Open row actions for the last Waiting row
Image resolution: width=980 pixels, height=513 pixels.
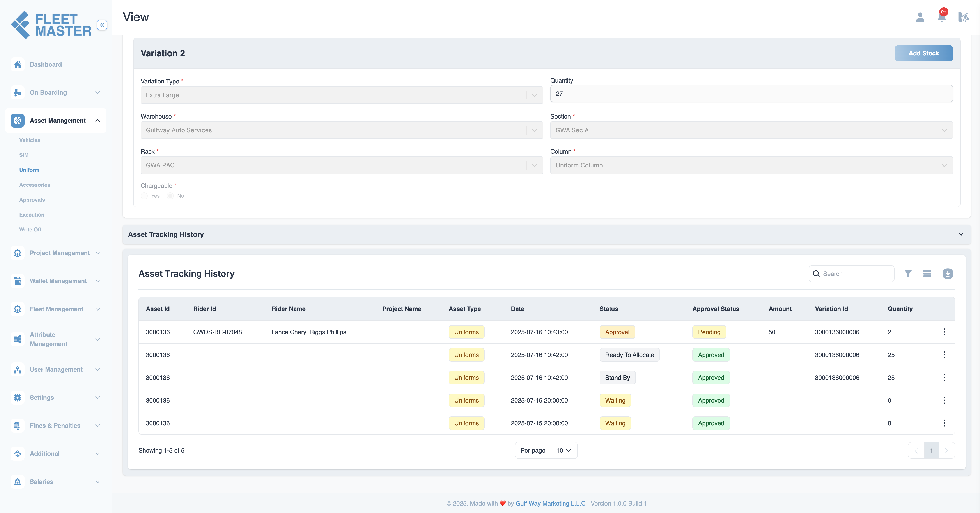point(944,423)
